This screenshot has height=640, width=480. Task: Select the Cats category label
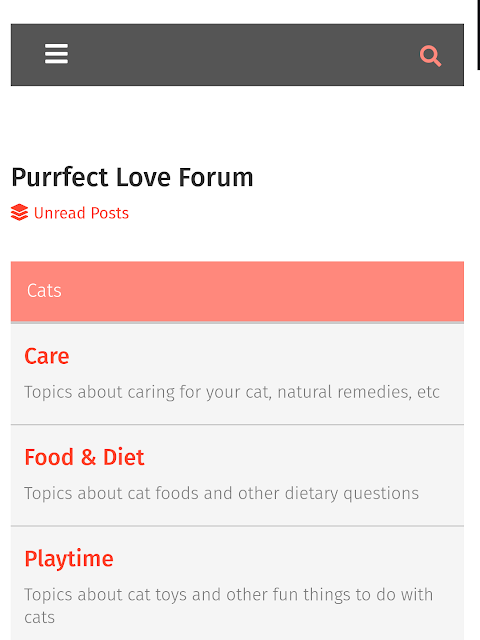point(44,291)
